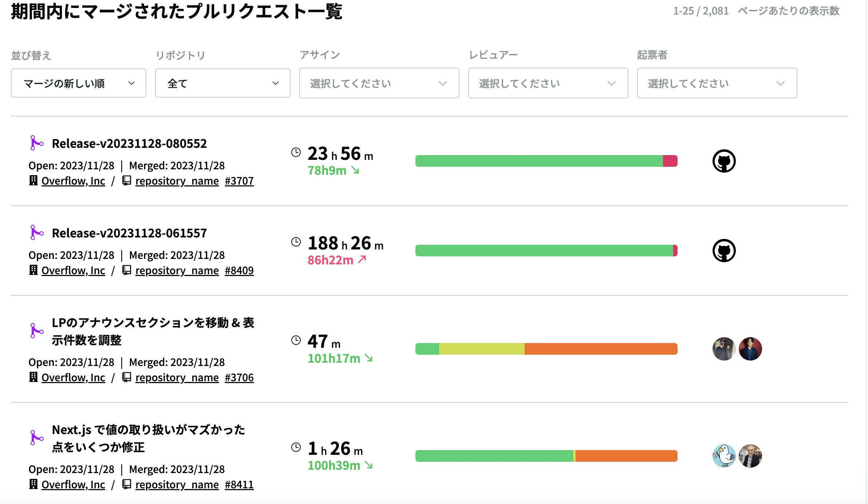The image size is (868, 504).
Task: Click ページあたりの表示数 per-page display control
Action: (789, 11)
